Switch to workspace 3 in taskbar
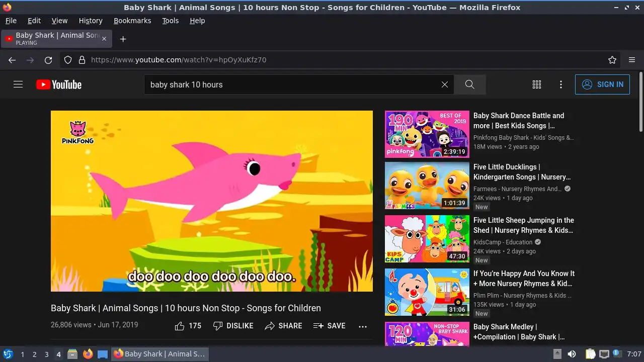Image resolution: width=644 pixels, height=362 pixels. click(46, 354)
